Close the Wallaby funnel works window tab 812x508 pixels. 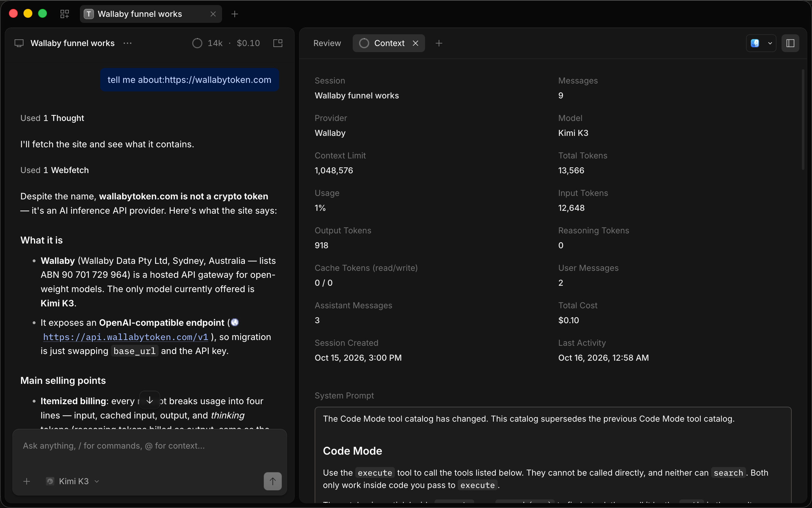click(213, 14)
